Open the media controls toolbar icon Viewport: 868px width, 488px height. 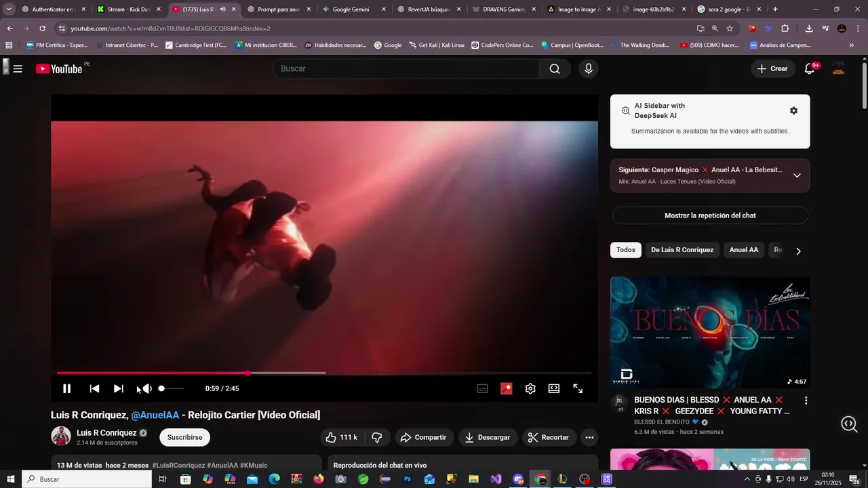(x=825, y=28)
